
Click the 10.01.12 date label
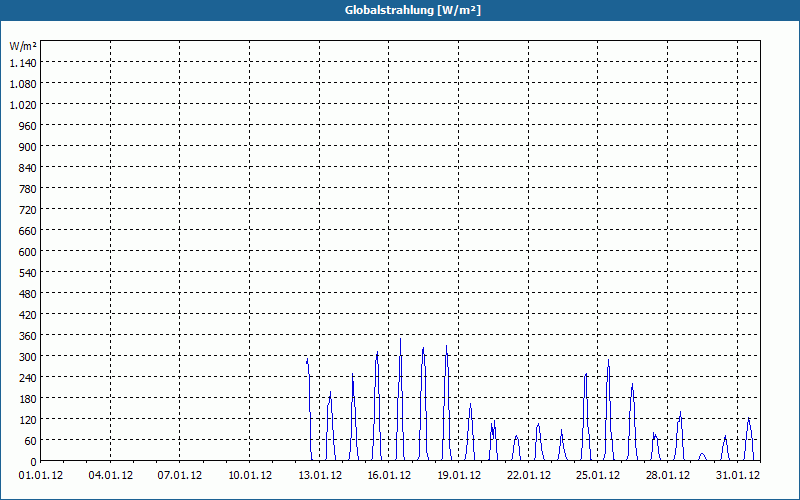pyautogui.click(x=250, y=476)
